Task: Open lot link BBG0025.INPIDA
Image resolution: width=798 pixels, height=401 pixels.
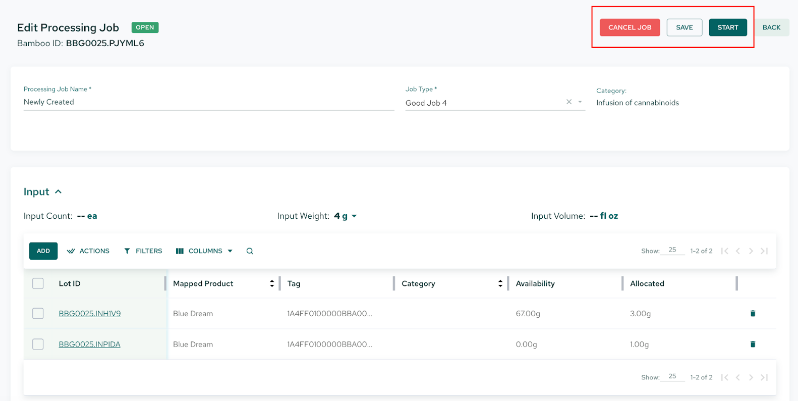Action: click(90, 344)
